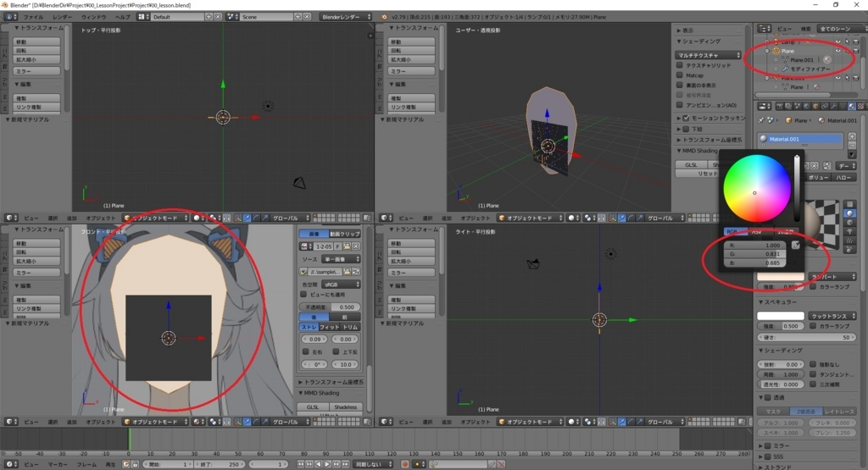The image size is (868, 470).
Task: Toggle 左右 flip checkbox
Action: pyautogui.click(x=305, y=351)
